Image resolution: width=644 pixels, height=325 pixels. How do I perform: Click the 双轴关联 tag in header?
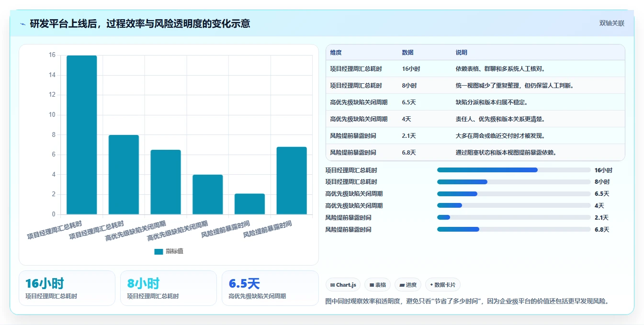tap(612, 23)
